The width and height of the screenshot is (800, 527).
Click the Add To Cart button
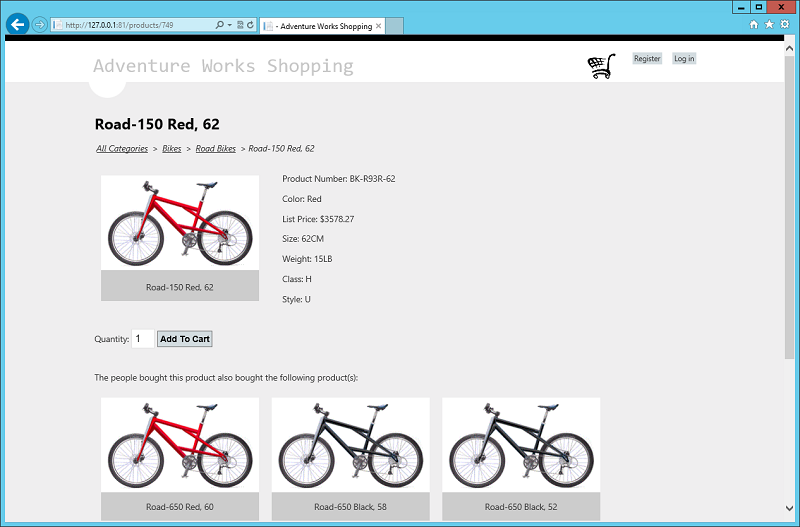coord(185,339)
